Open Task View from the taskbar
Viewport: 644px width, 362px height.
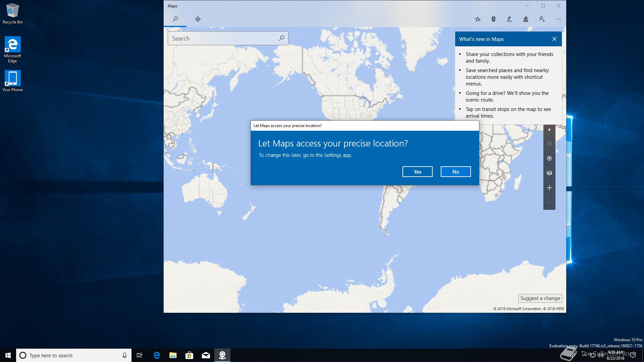(140, 355)
